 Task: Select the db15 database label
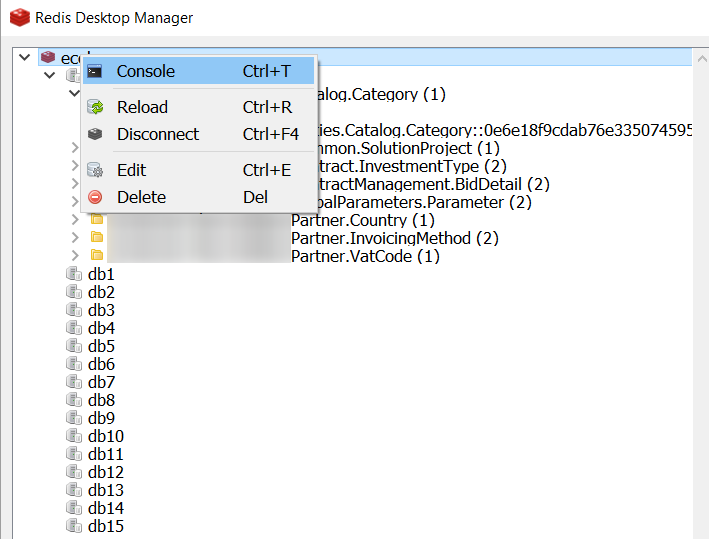point(106,526)
